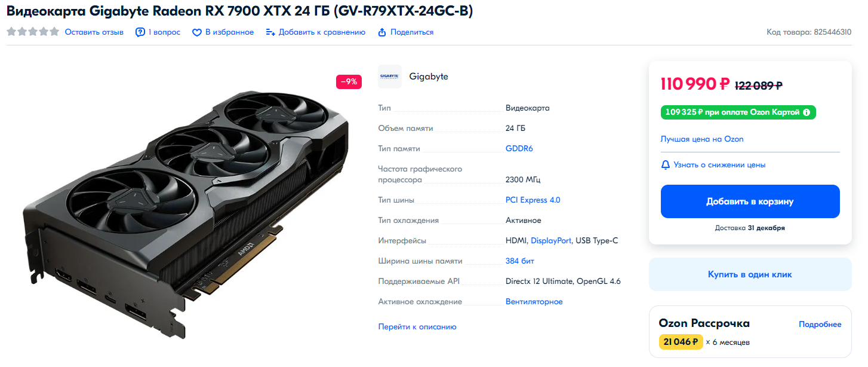Click the heart icon to add to favorites
This screenshot has width=868, height=367.
197,32
